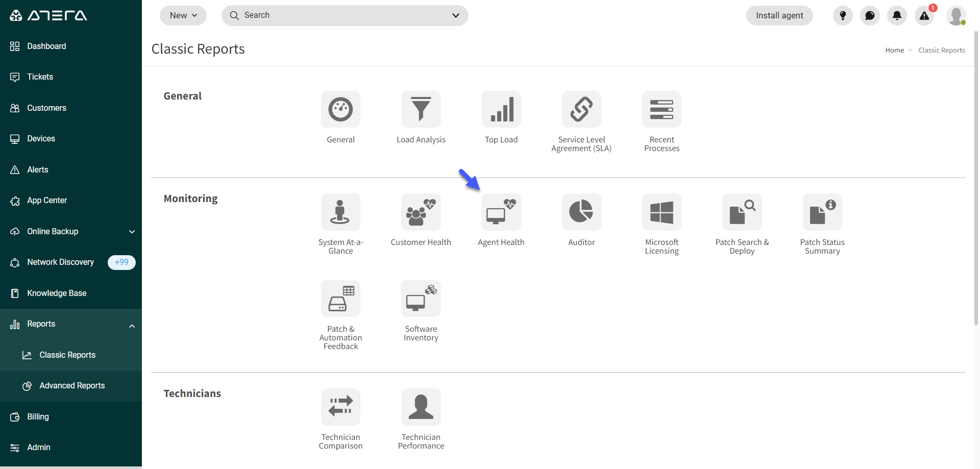Open the alert warning triangle with badge
This screenshot has width=980, height=469.
click(924, 16)
